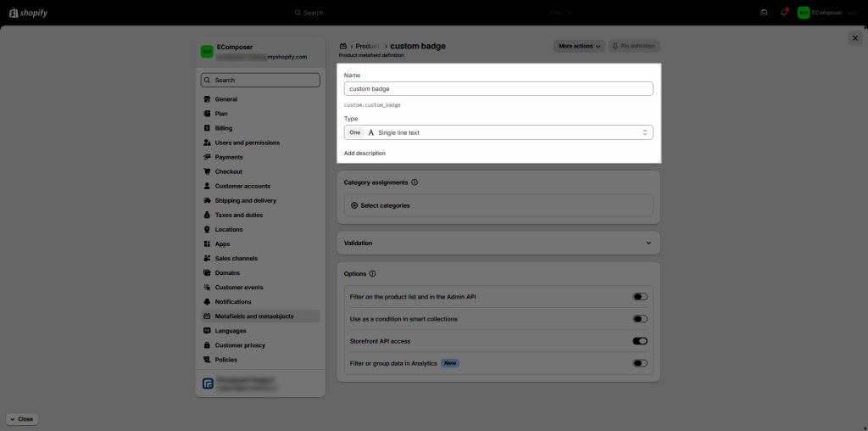Open the notifications bell icon
Screen dimensions: 868x431
(x=784, y=13)
